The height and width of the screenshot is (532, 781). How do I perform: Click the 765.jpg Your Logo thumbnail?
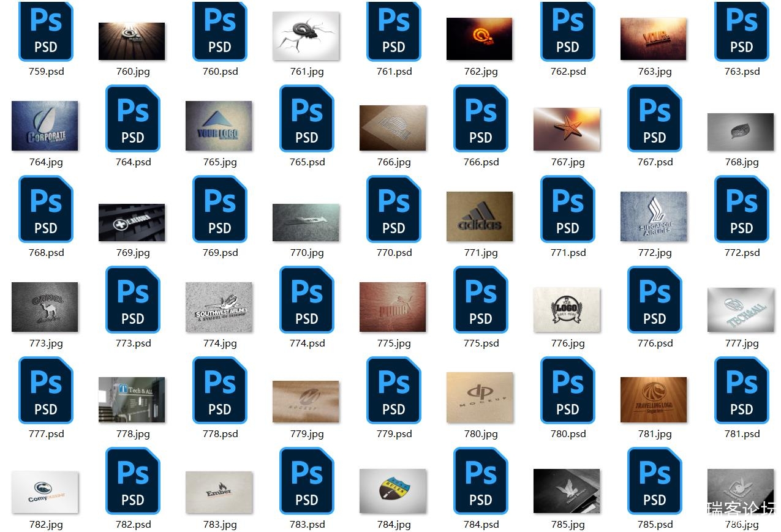[219, 126]
